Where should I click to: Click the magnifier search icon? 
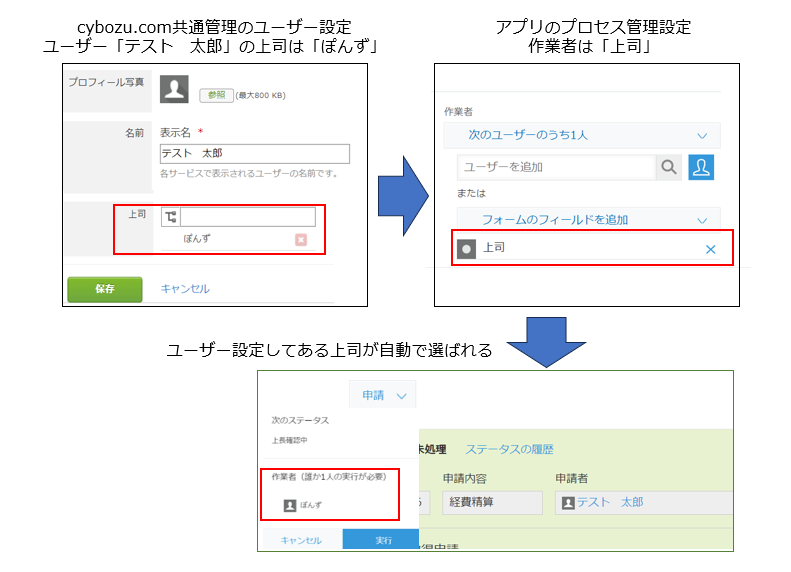[669, 167]
